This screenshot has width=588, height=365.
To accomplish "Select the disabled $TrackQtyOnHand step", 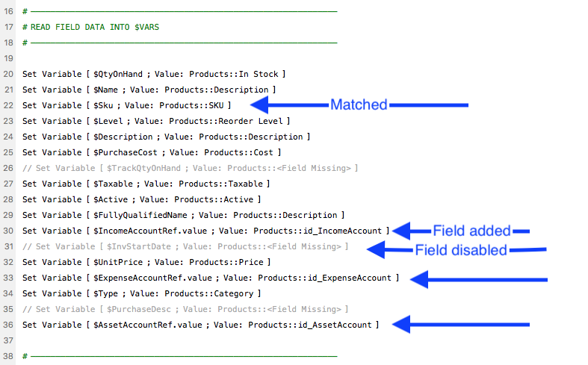I will (190, 168).
